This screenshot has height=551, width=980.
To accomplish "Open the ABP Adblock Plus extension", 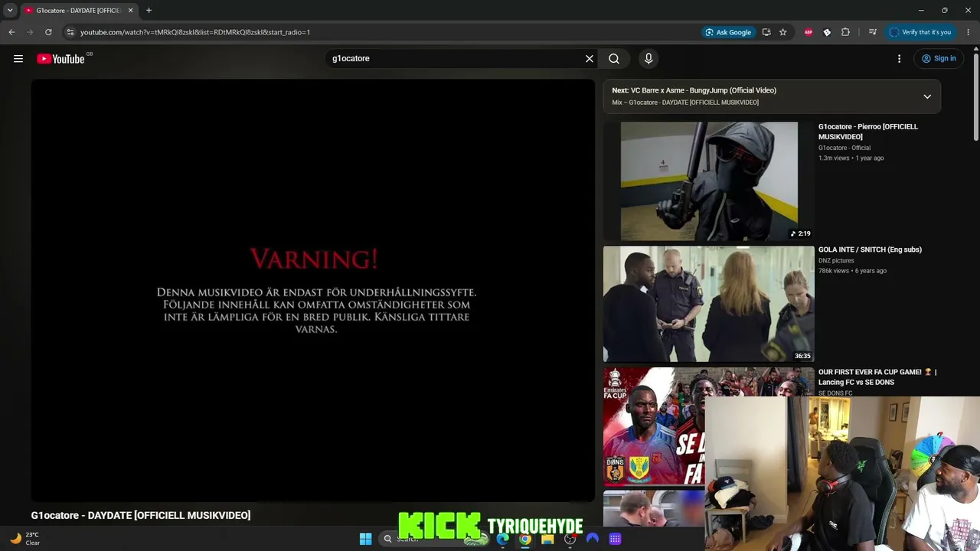I will click(x=808, y=32).
